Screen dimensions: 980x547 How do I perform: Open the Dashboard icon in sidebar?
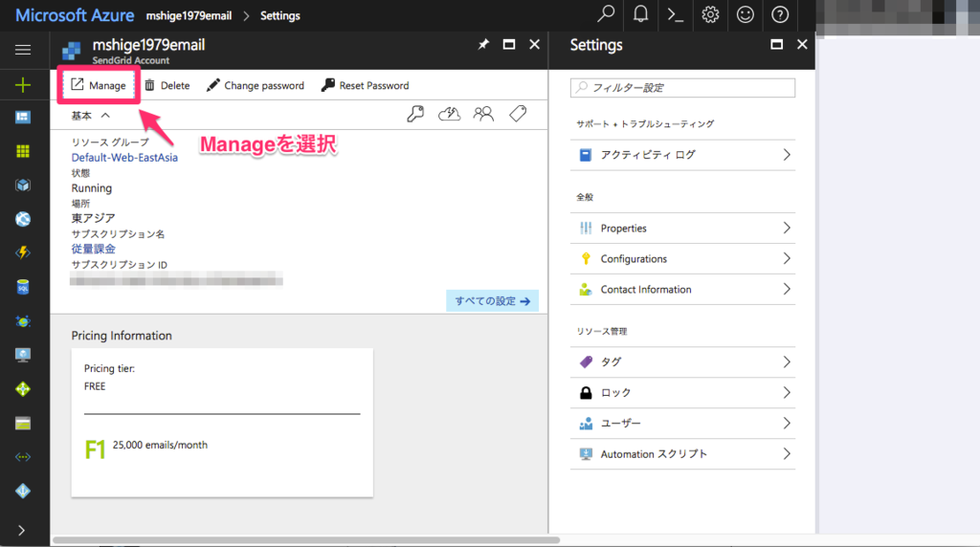(x=23, y=118)
